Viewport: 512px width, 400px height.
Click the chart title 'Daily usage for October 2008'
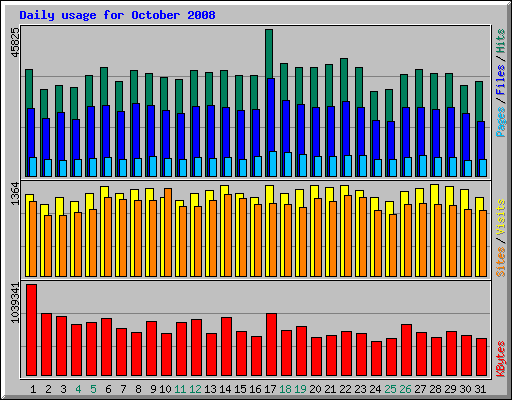tap(117, 15)
